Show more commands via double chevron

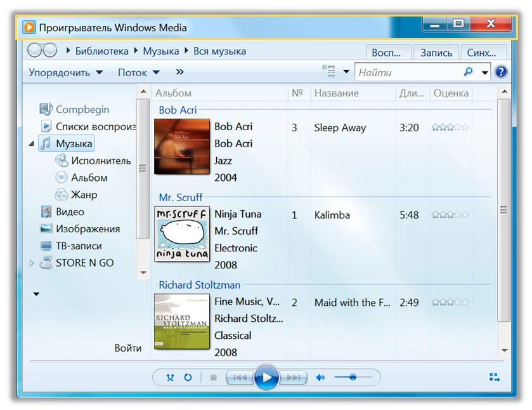point(180,72)
